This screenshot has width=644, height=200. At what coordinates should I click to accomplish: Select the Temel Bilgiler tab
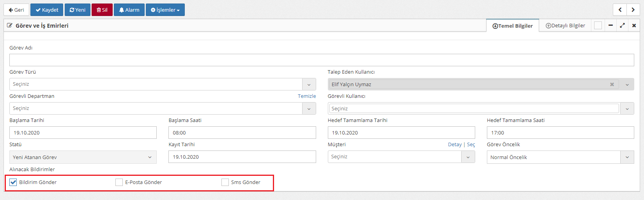point(513,26)
